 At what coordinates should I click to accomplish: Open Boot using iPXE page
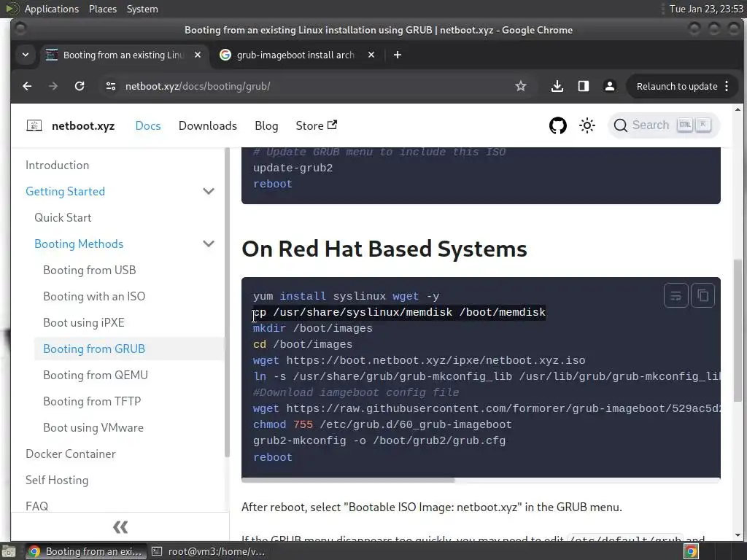point(84,322)
